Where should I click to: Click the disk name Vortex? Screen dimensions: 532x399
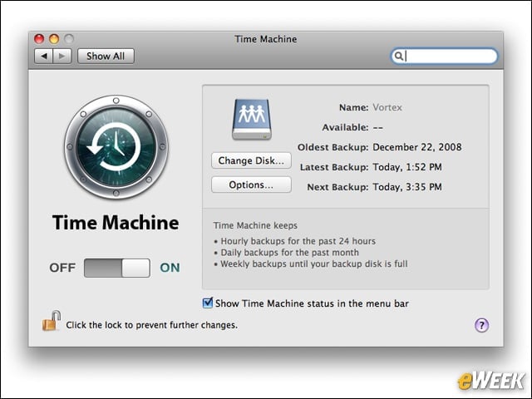(387, 107)
